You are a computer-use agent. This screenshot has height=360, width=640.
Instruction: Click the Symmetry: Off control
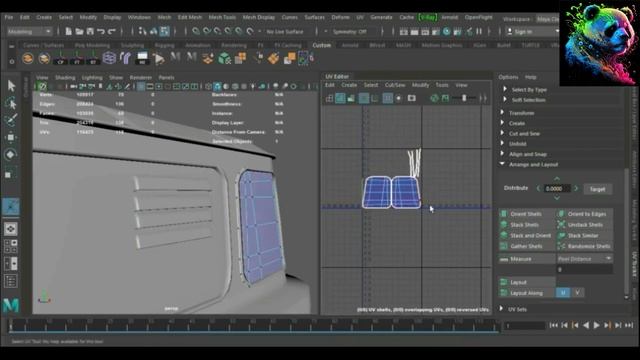point(350,31)
